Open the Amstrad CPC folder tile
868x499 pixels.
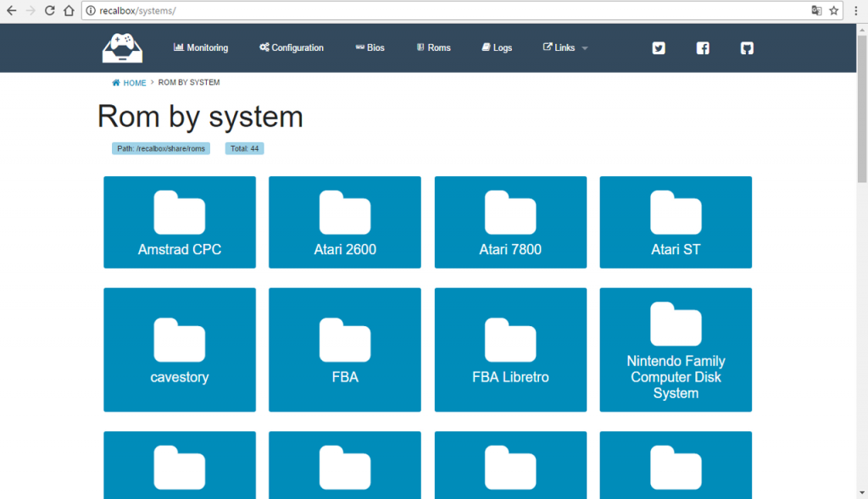[180, 222]
